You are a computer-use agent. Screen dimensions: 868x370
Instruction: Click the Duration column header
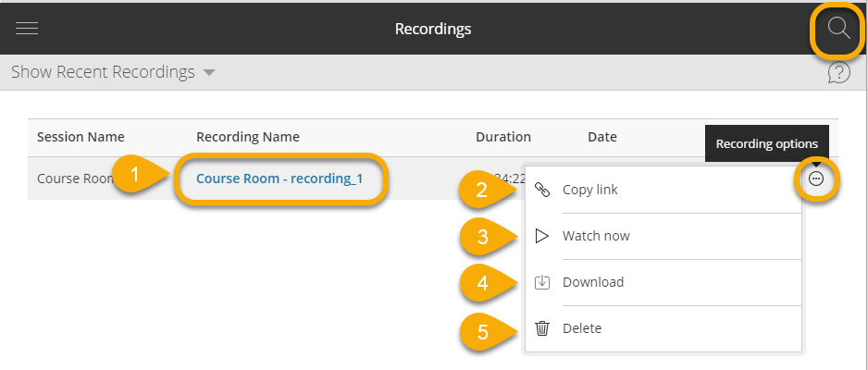click(503, 137)
